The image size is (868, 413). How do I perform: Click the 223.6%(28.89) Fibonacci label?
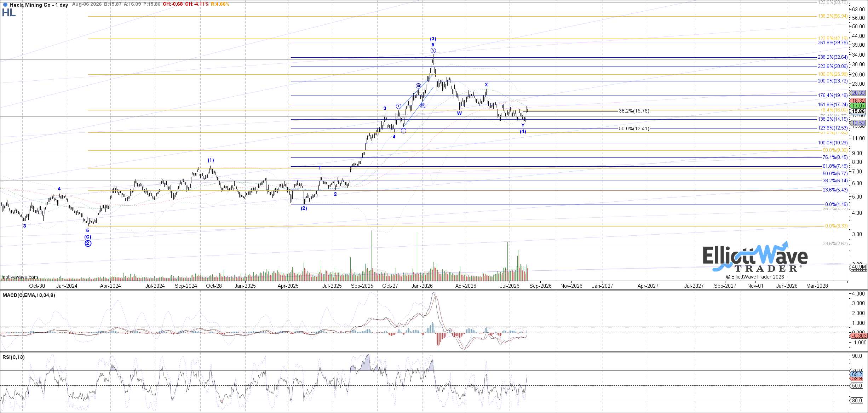click(x=833, y=67)
